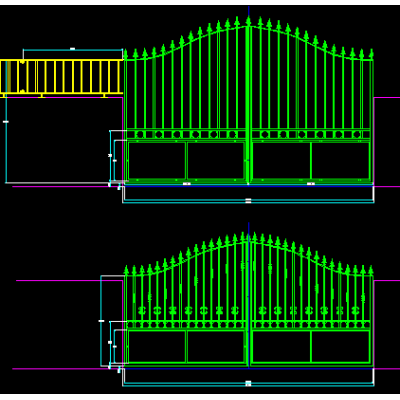Select upper gate's far-right solid bottom panel
Viewport: 400px width, 400px height.
340,161
